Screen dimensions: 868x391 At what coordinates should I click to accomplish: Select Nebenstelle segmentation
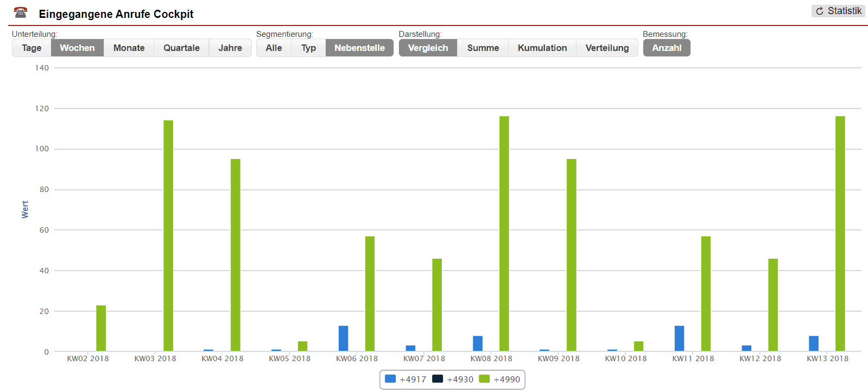(x=359, y=48)
